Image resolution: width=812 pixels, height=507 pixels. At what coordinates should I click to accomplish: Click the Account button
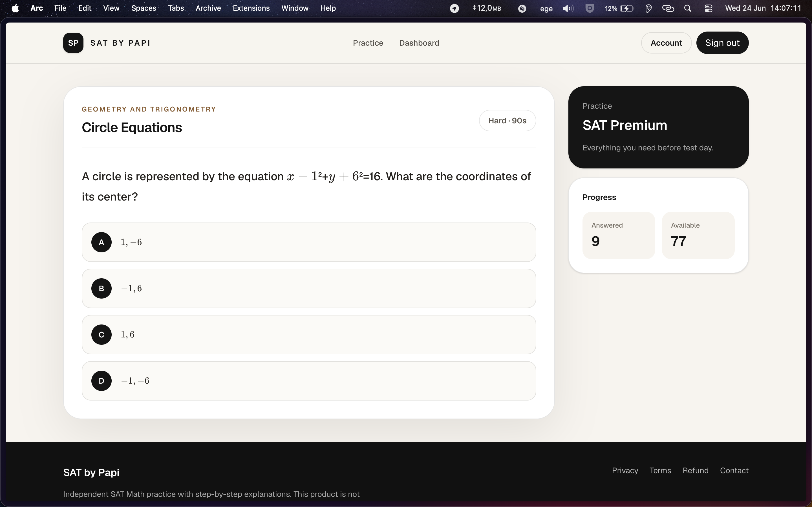tap(666, 43)
